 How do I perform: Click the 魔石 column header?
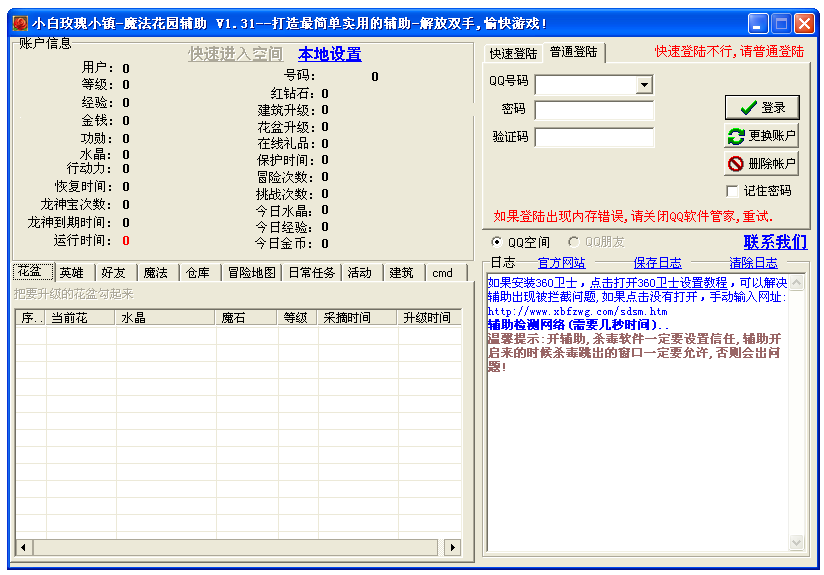click(246, 317)
